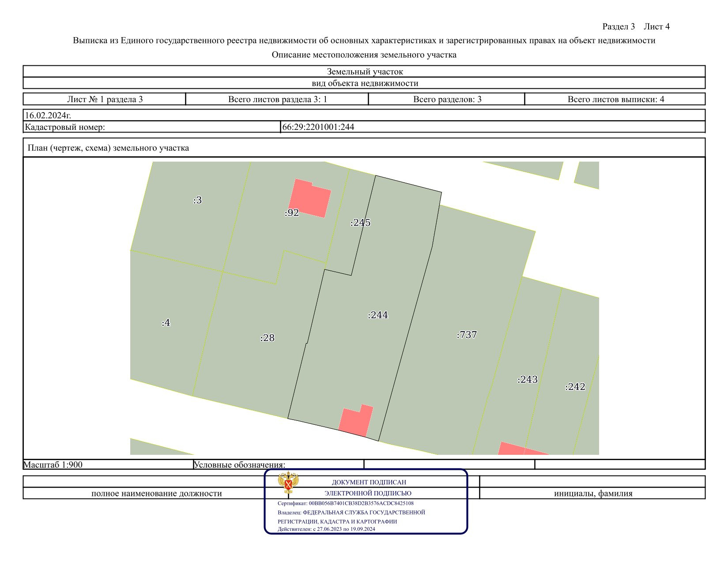Screen dimensions: 728x563
Task: Click 'вид объекта недвижимости' caption
Action: tap(365, 83)
